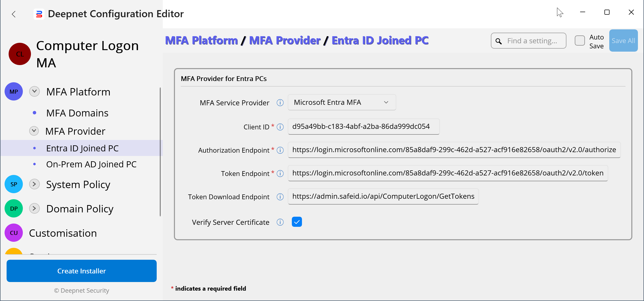Select On-Prem AD Joined PC item
Viewport: 644px width, 301px height.
pos(91,164)
